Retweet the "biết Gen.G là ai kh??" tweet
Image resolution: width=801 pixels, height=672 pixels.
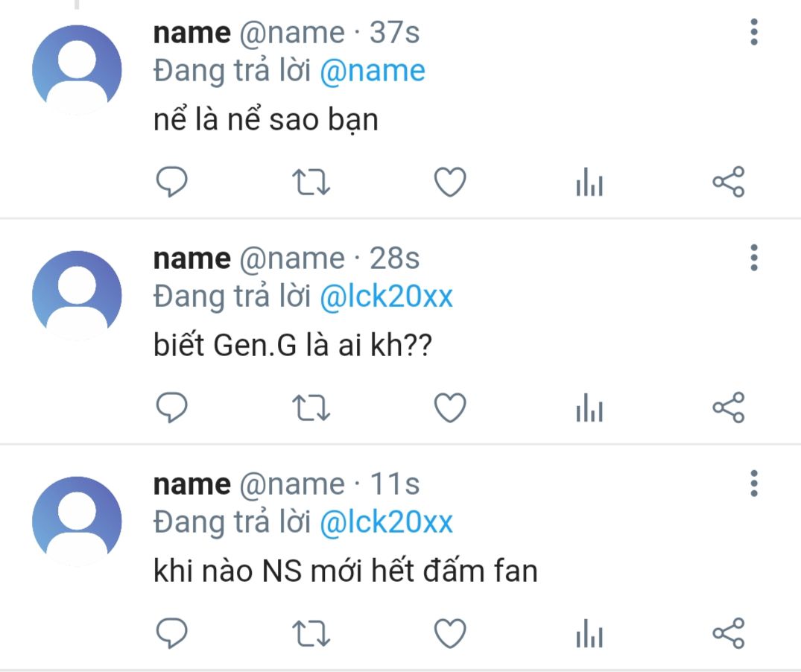click(x=311, y=408)
